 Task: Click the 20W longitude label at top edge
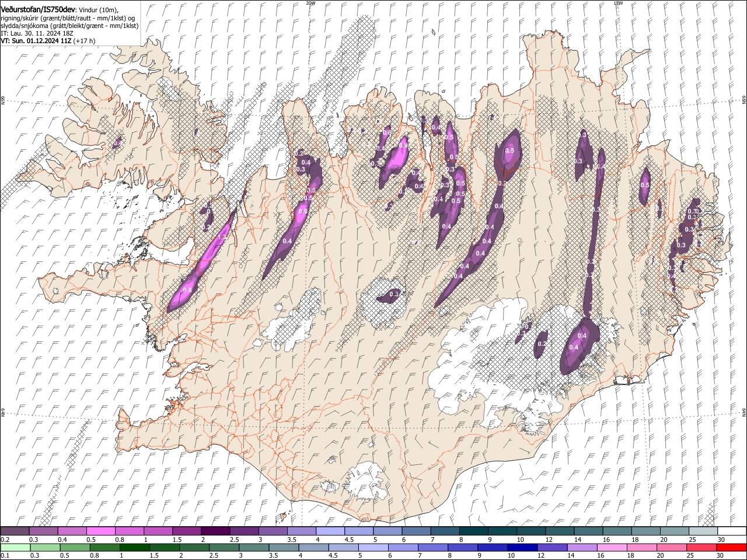tap(310, 3)
